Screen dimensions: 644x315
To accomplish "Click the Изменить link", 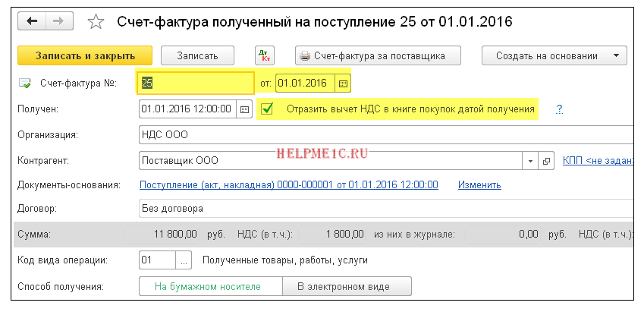I will (479, 184).
